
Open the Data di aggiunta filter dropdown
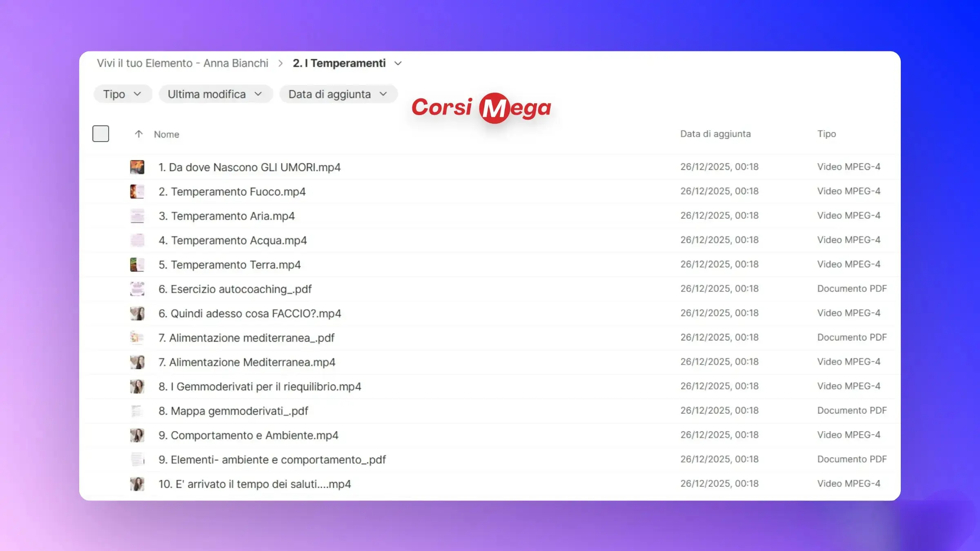338,94
